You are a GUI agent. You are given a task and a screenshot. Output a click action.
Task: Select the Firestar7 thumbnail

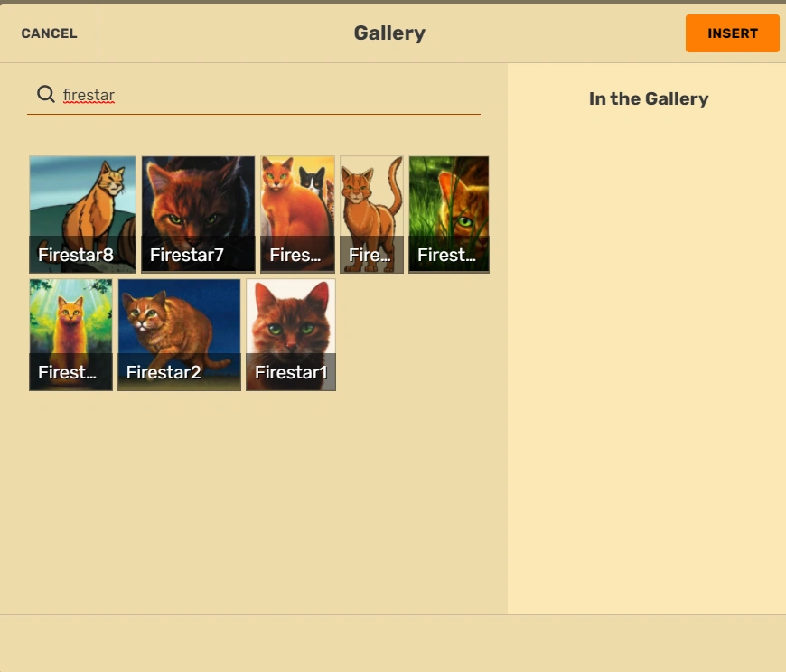(198, 214)
